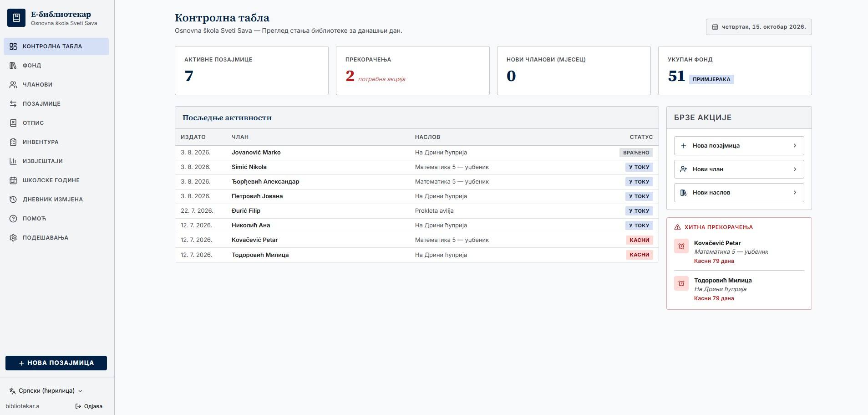The width and height of the screenshot is (868, 415).
Task: Click the Чланови people icon
Action: (x=13, y=85)
